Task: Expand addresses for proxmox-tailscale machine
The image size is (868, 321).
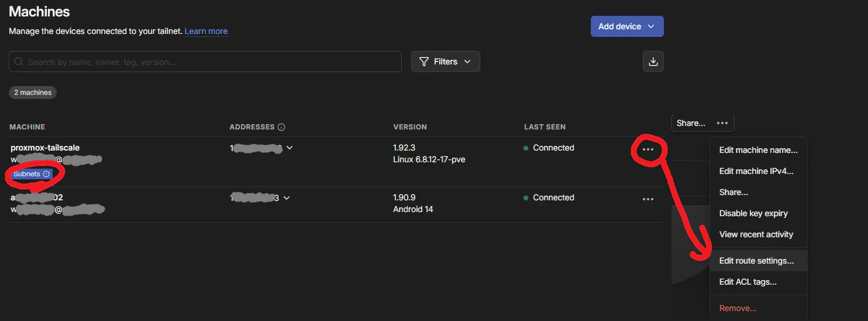Action: point(290,148)
